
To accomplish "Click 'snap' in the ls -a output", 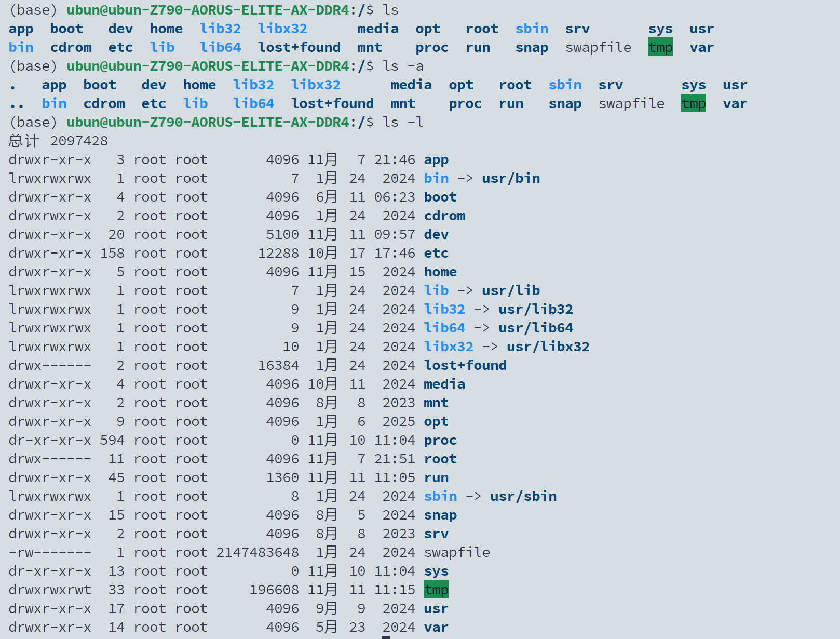I will coord(565,103).
